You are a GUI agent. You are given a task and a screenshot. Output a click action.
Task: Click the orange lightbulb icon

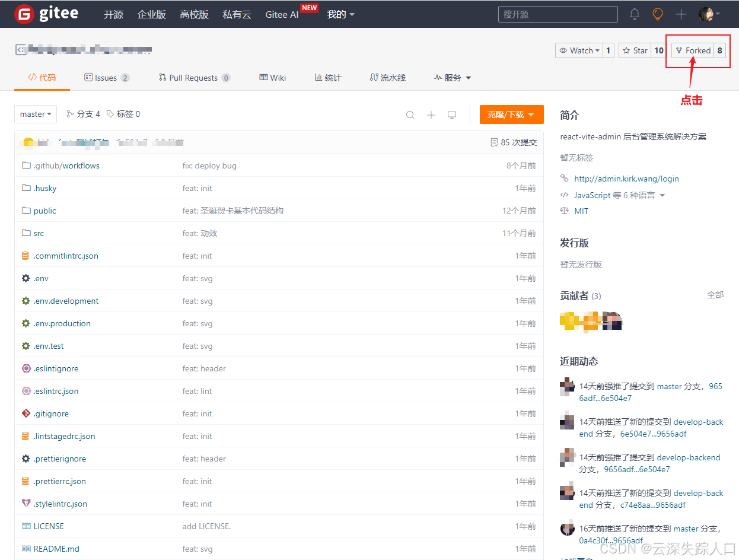pos(658,14)
